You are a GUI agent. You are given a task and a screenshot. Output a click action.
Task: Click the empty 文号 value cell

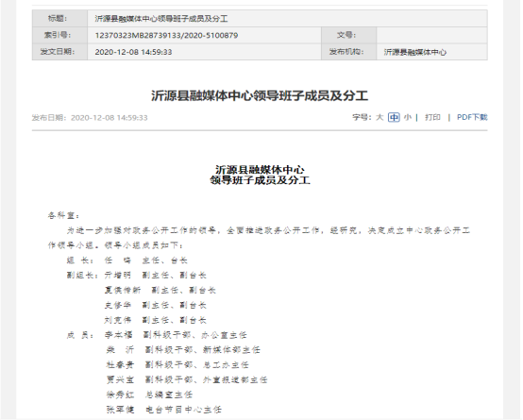[x=432, y=35]
